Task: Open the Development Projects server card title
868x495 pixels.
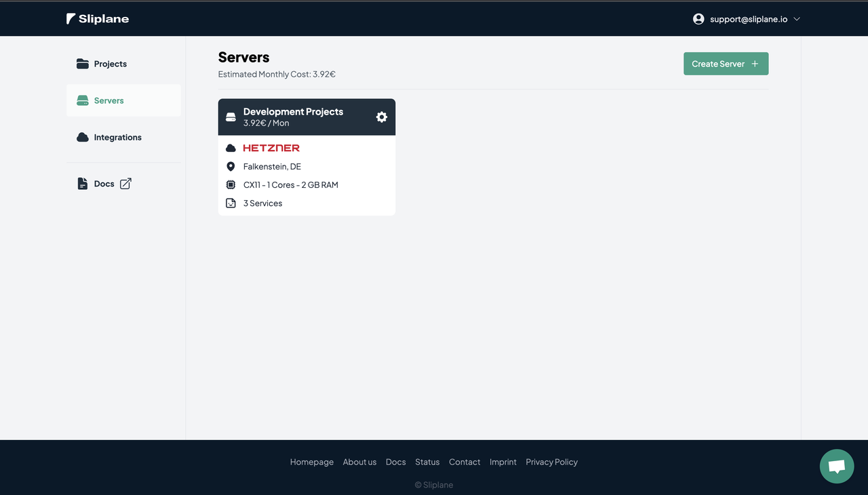Action: (293, 112)
